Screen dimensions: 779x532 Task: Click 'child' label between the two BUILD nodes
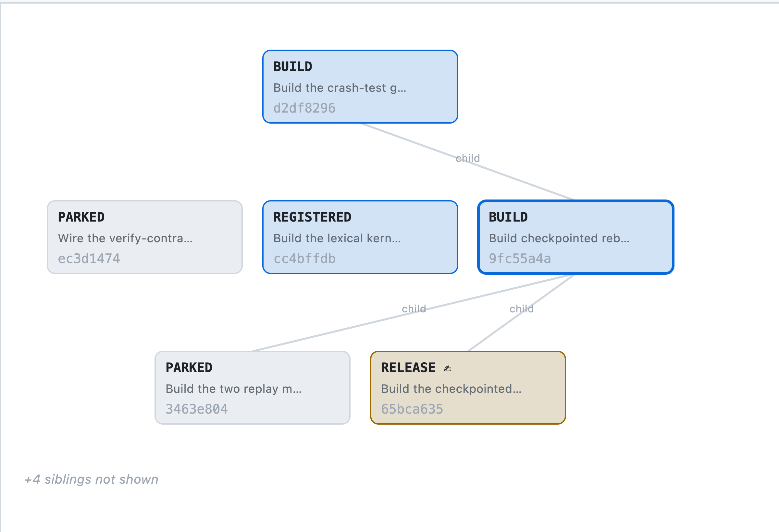pyautogui.click(x=468, y=158)
